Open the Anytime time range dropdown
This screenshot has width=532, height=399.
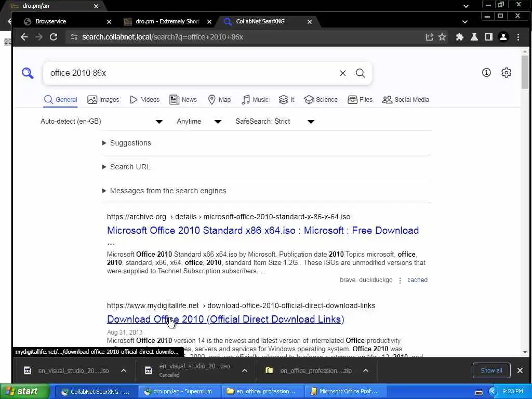tap(199, 122)
